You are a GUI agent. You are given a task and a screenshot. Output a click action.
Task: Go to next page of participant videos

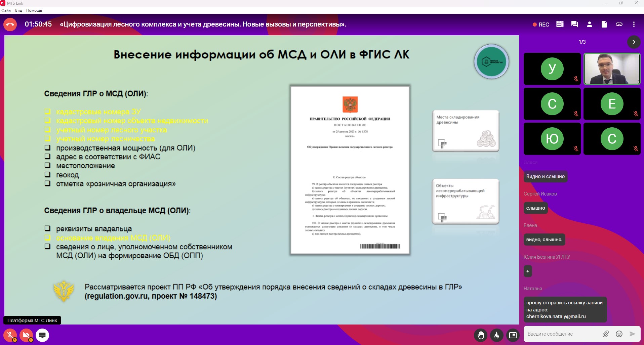[634, 42]
